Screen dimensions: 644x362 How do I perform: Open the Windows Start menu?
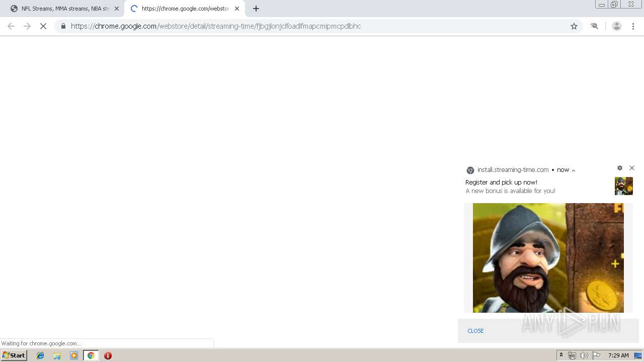coord(14,355)
